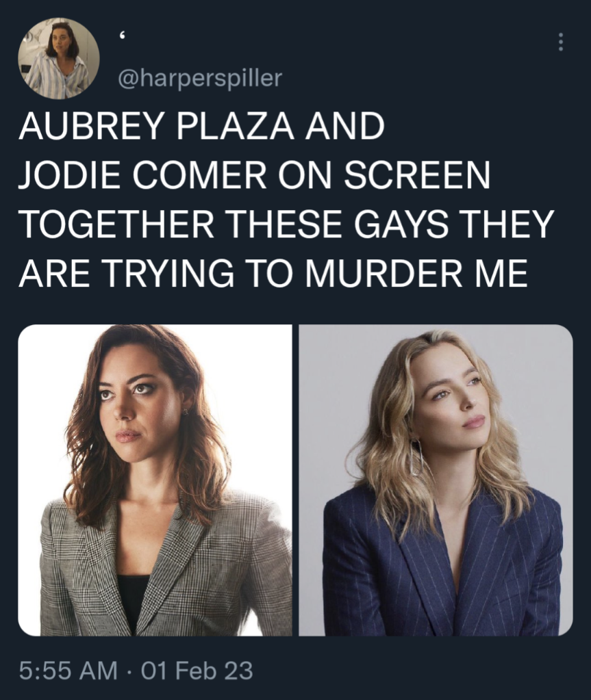The image size is (591, 700).
Task: Open the tweet author's profile picture
Action: (58, 58)
